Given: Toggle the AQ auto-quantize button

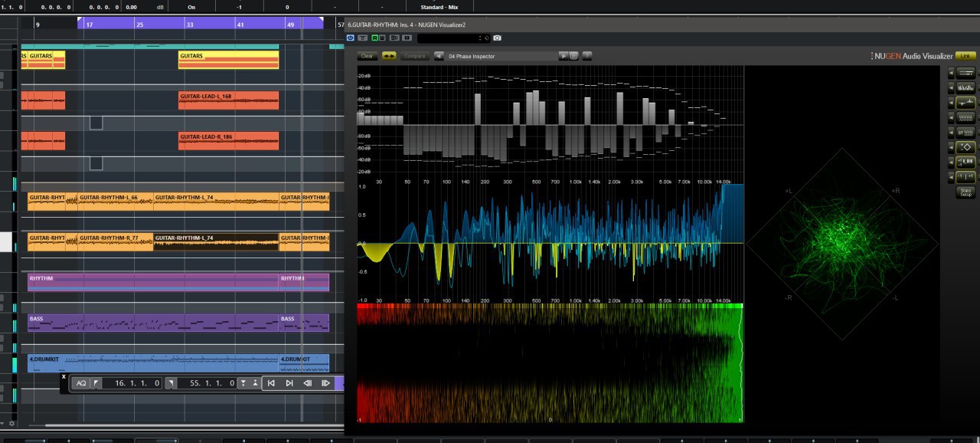Looking at the screenshot, I should (81, 383).
